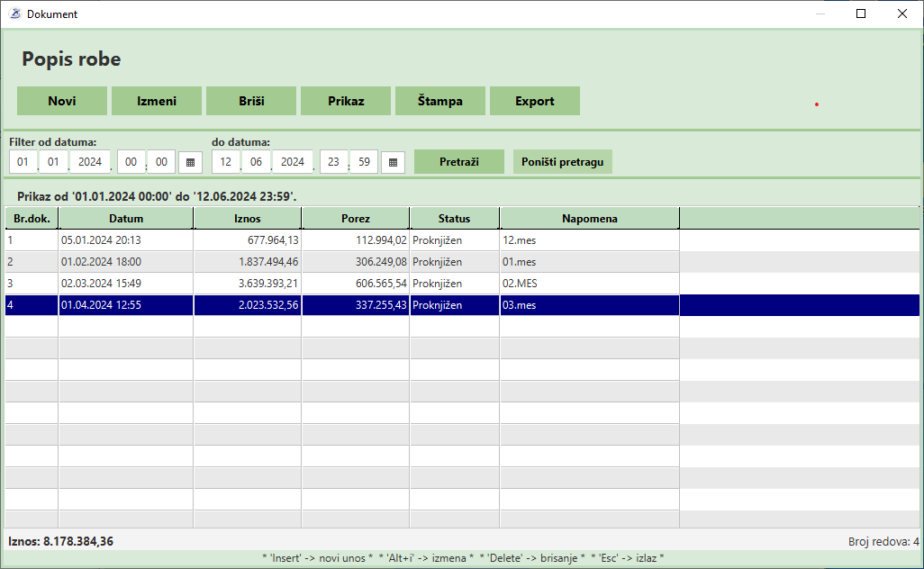Run the search with Pretraži
Image resolution: width=924 pixels, height=569 pixels.
[459, 162]
